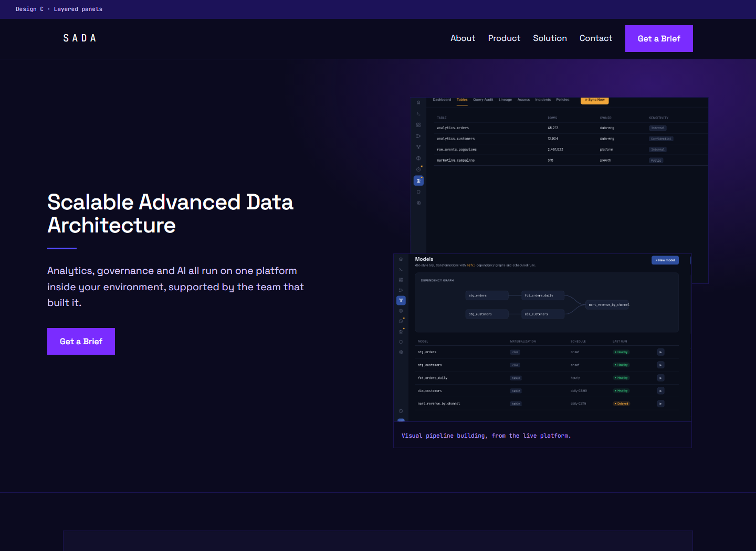
Task: Click terminal icon in Tables panel sidebar
Action: 418,114
